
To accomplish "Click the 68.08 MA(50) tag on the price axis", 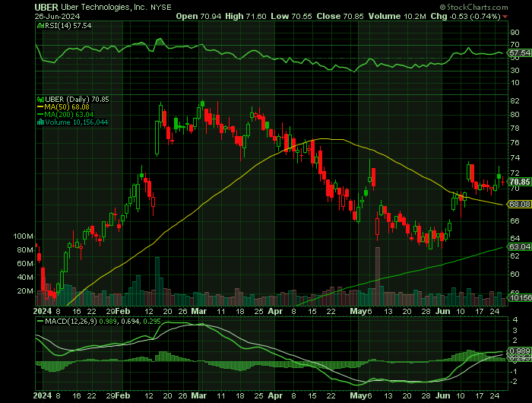I will tap(519, 205).
